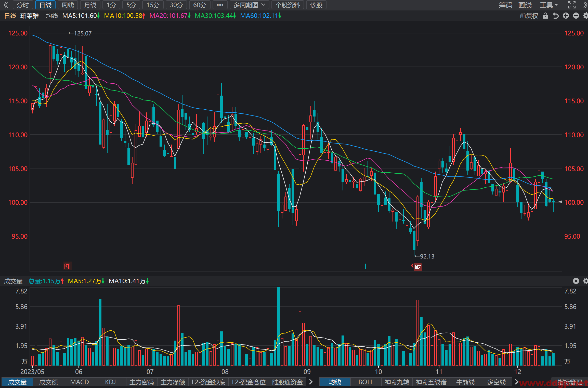Open chart settings via the top gear icon
This screenshot has height=388, width=588.
585,16
